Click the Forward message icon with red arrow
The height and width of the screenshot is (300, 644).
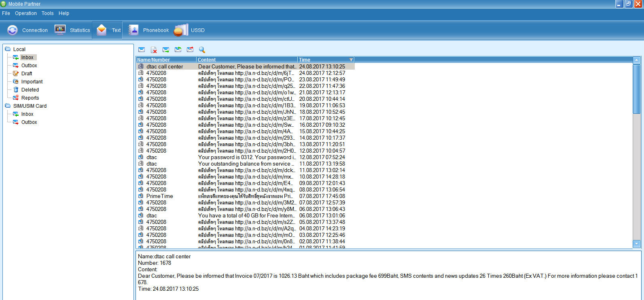(x=190, y=50)
